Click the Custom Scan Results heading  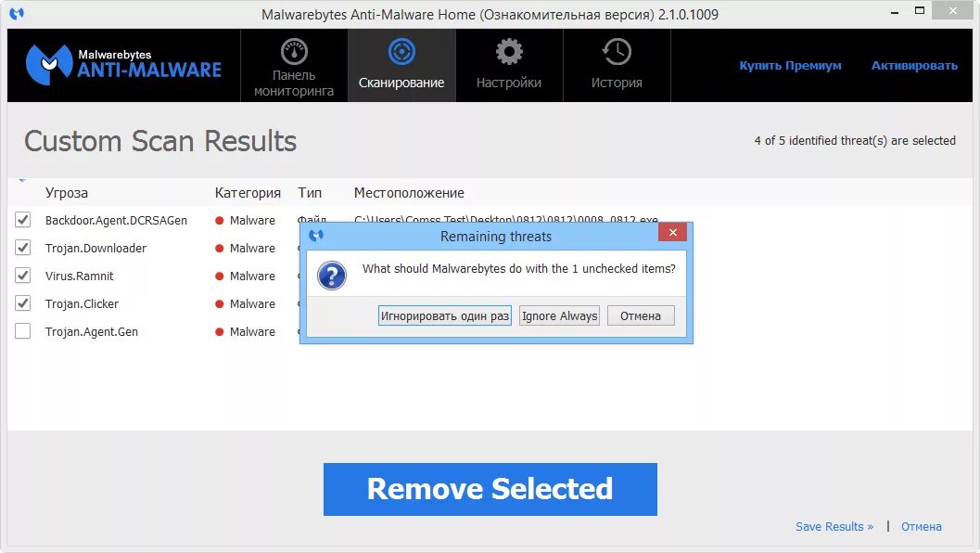(x=160, y=141)
